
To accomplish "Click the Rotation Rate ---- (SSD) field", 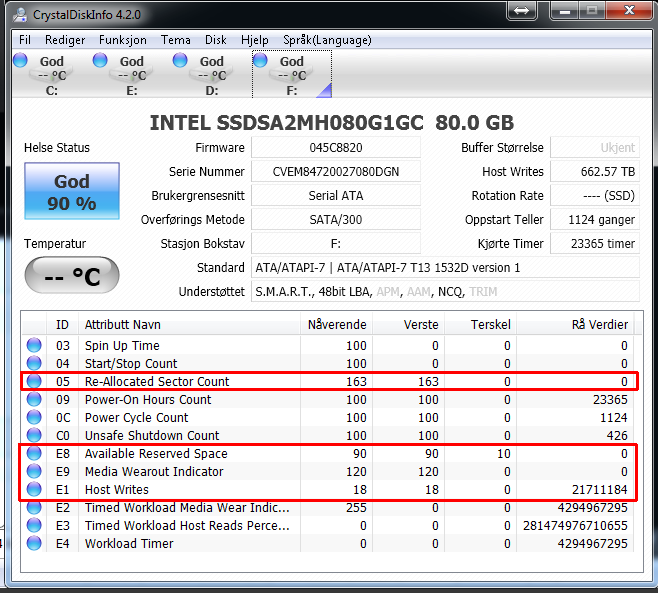I will point(595,196).
